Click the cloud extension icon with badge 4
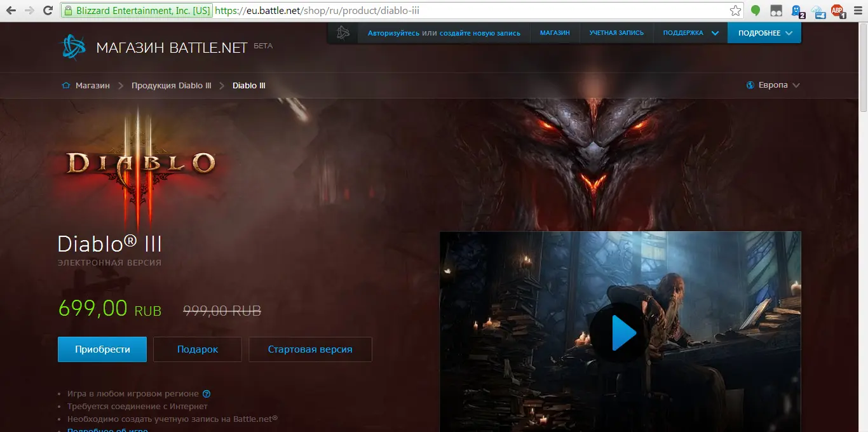This screenshot has width=868, height=432. (818, 11)
